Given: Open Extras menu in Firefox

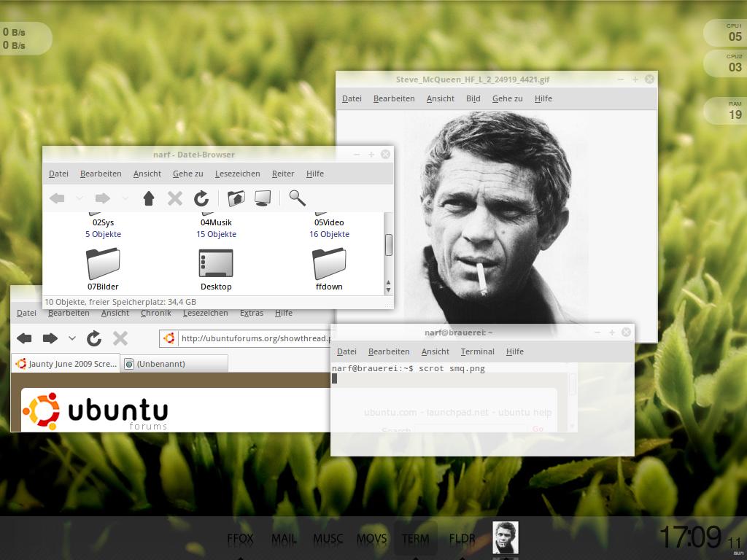Looking at the screenshot, I should (252, 313).
